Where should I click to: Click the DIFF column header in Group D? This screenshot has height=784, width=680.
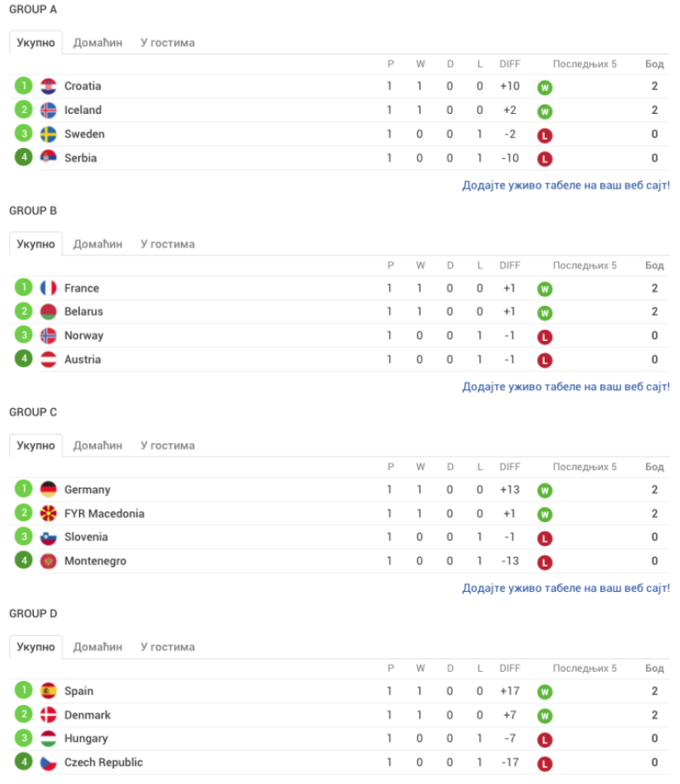[x=510, y=668]
